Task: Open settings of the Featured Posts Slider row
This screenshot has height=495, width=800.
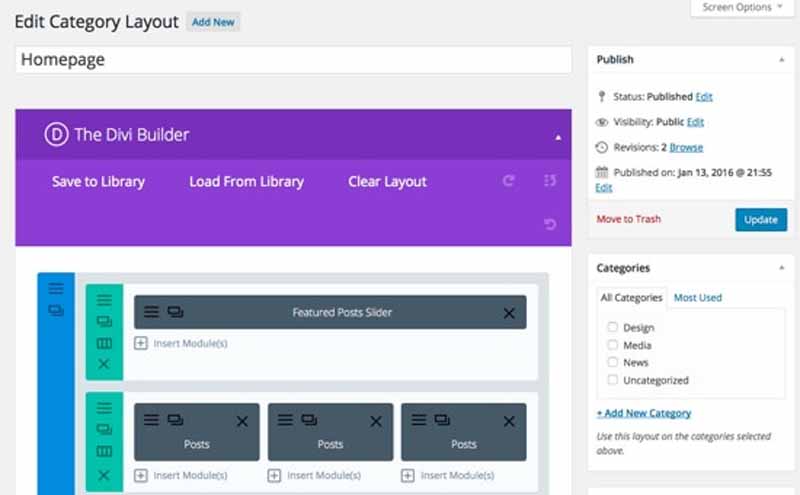Action: 104,300
